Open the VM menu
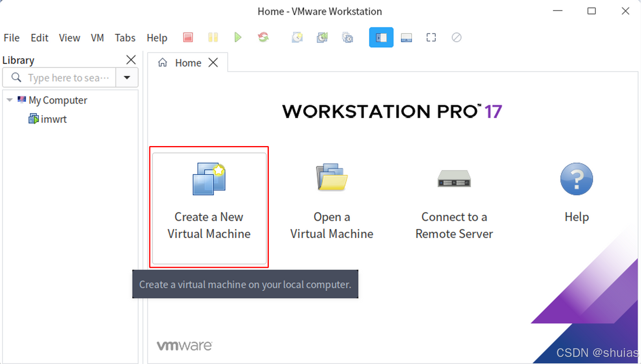The image size is (641, 364). pos(97,38)
